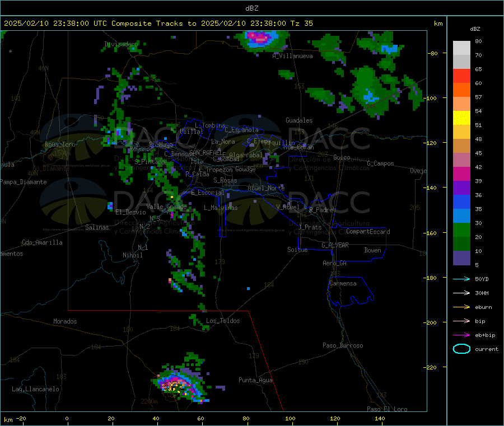This screenshot has height=426, width=504.
Task: Click the cyan 'current' ellipse legend icon
Action: click(461, 349)
